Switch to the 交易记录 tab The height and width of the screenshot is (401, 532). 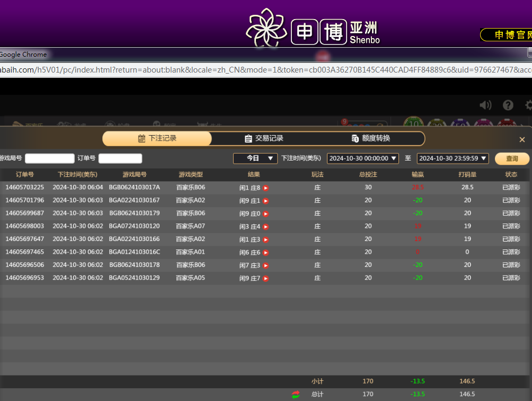tap(264, 138)
